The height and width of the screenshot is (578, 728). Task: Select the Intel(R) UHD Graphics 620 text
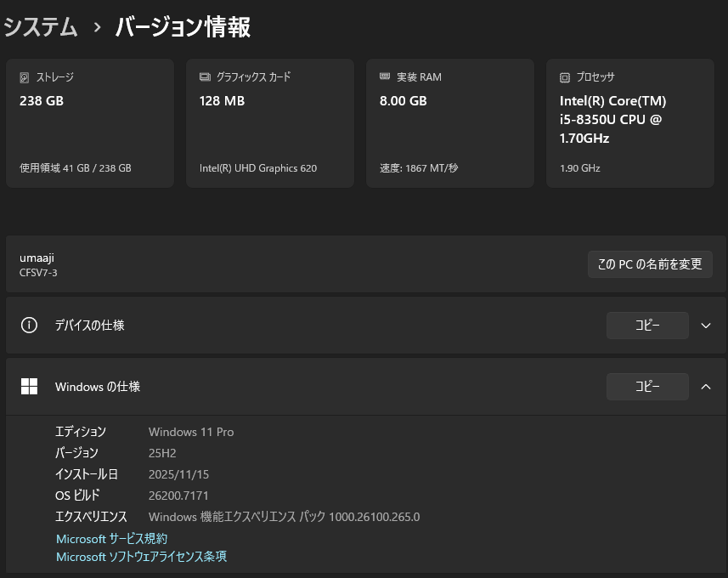click(x=257, y=168)
